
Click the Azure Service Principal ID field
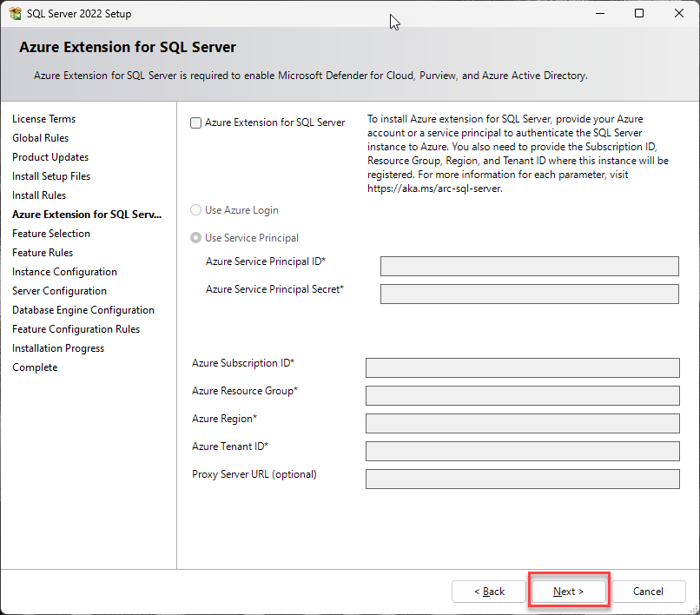point(529,266)
